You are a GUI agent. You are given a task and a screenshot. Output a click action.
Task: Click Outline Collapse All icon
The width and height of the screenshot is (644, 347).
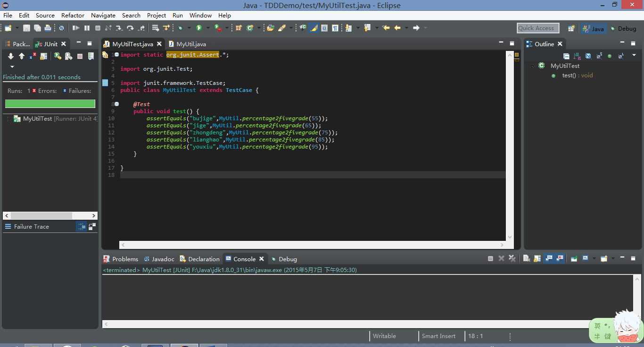(566, 56)
